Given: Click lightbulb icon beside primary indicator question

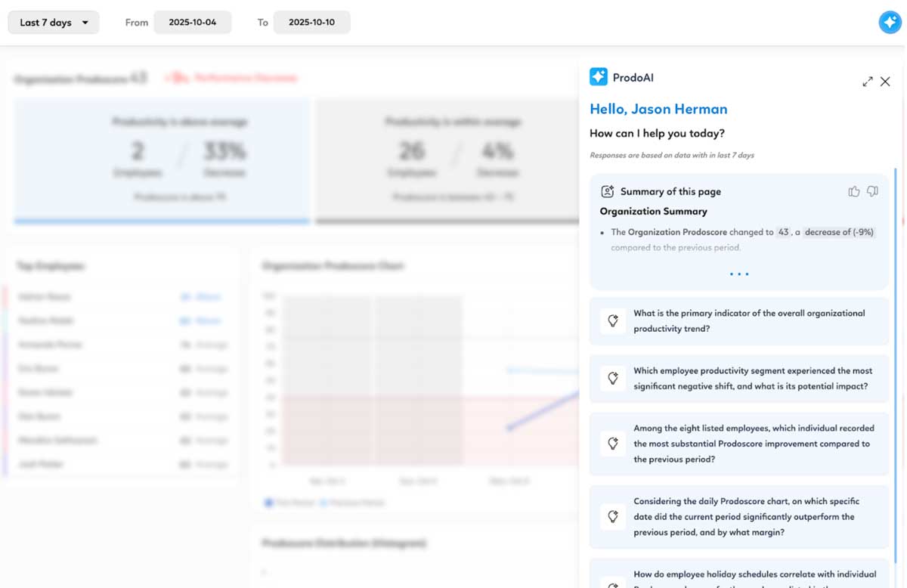Looking at the screenshot, I should click(x=613, y=321).
